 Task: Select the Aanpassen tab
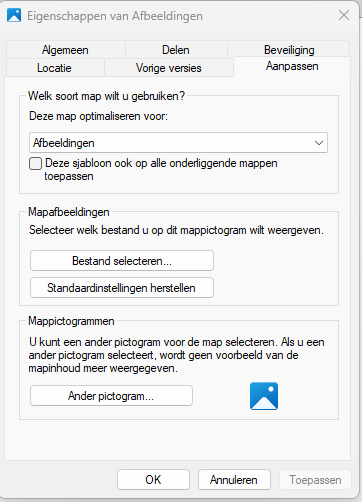pos(292,66)
